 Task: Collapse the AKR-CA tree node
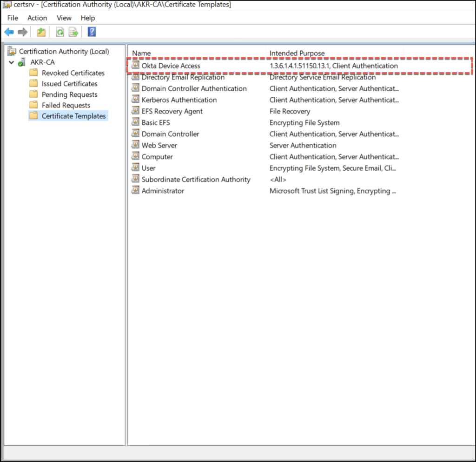[11, 62]
